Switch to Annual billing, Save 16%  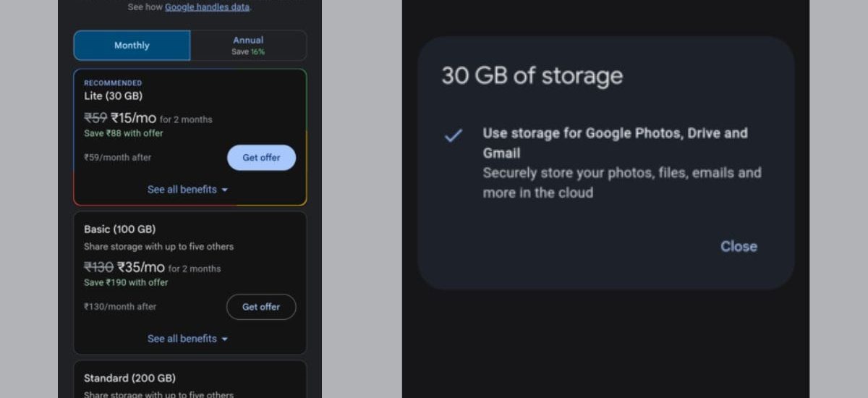pos(248,46)
